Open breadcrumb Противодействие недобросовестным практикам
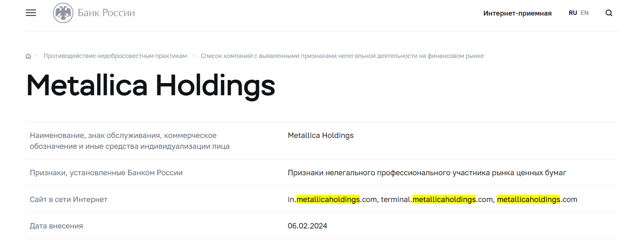 click(115, 56)
